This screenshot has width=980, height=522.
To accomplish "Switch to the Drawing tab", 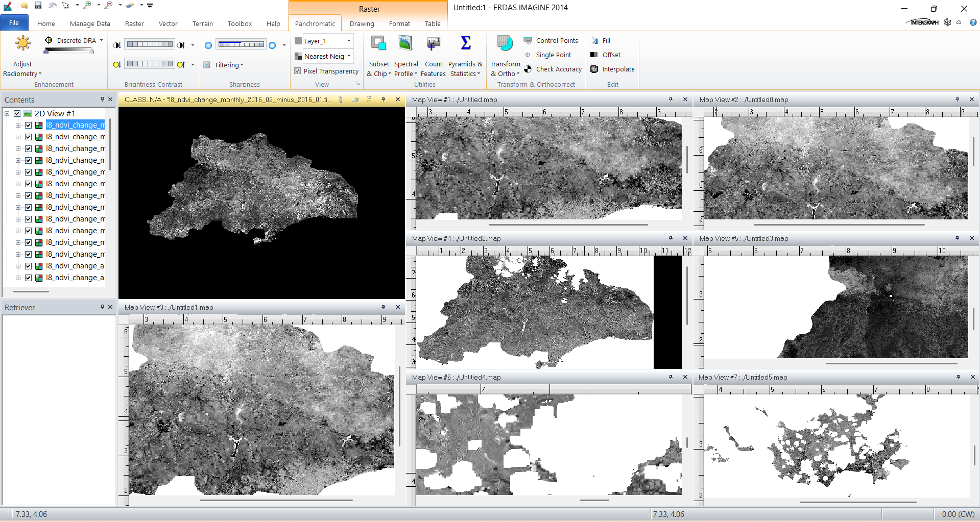I will 362,23.
